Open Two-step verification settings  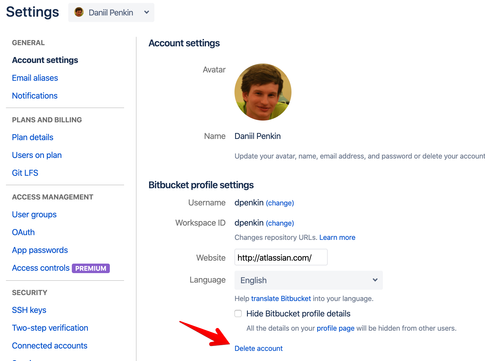(x=50, y=328)
